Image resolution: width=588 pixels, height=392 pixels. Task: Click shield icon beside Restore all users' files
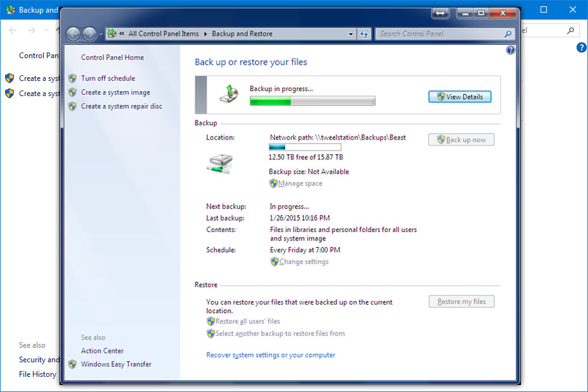click(211, 321)
